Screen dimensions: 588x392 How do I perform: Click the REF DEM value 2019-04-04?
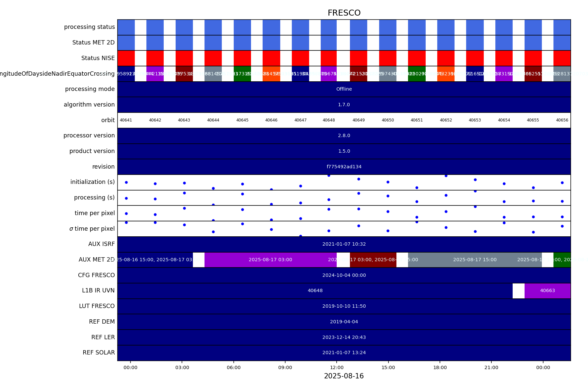pos(344,322)
